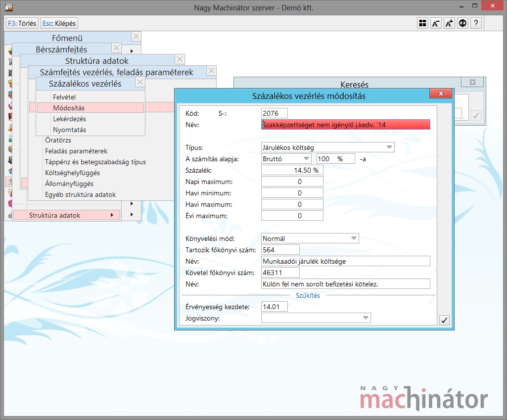
Task: Open Feladás paraméterek menu entry
Action: coord(76,151)
